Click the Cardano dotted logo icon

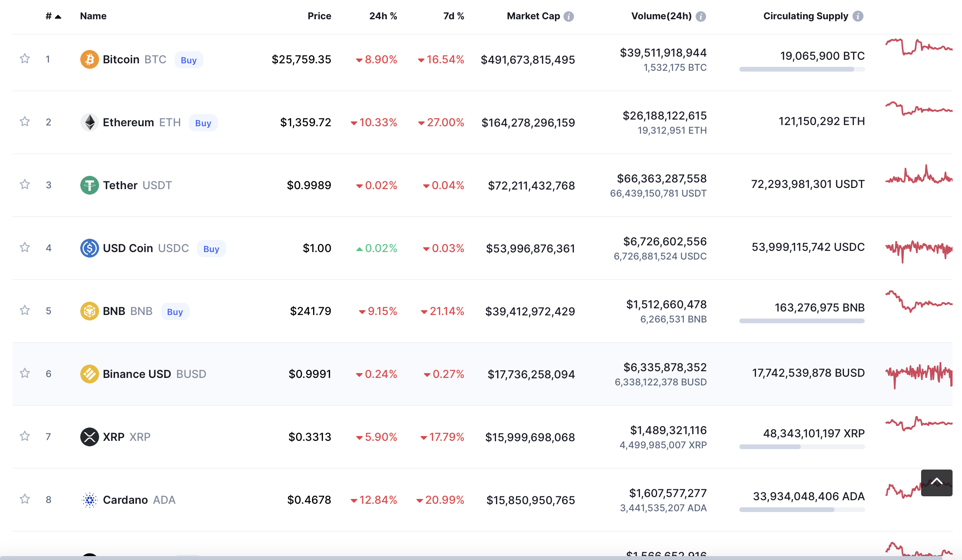click(89, 500)
